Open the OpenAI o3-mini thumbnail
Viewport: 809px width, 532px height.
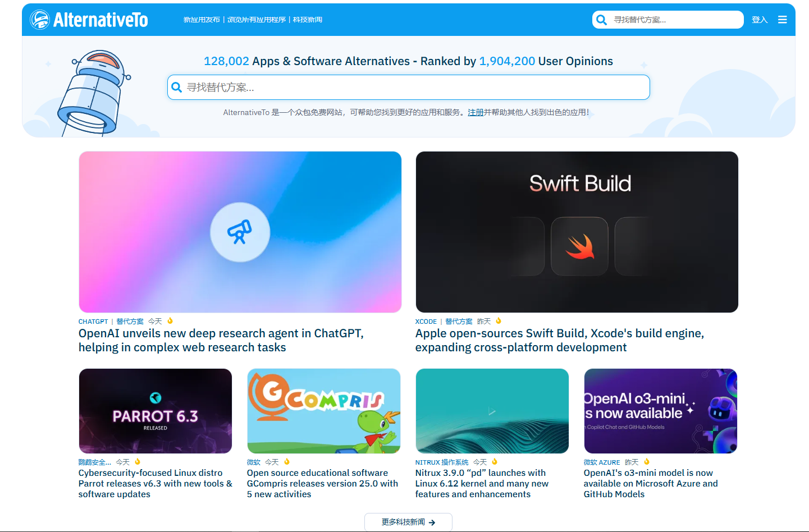click(x=661, y=411)
